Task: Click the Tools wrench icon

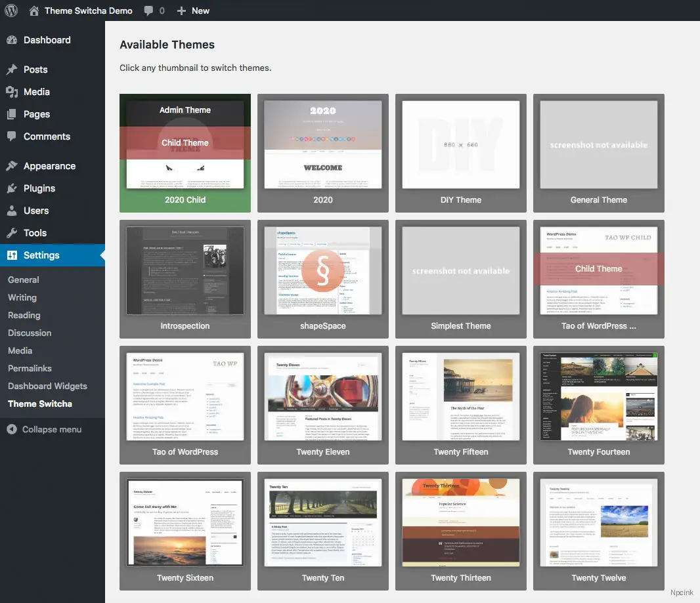Action: tap(12, 233)
